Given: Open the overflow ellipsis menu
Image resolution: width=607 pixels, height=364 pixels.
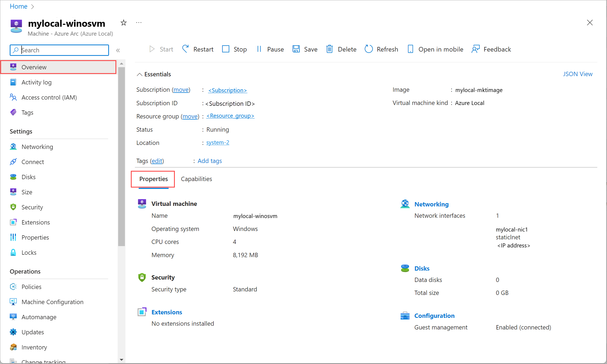Looking at the screenshot, I should coord(139,22).
